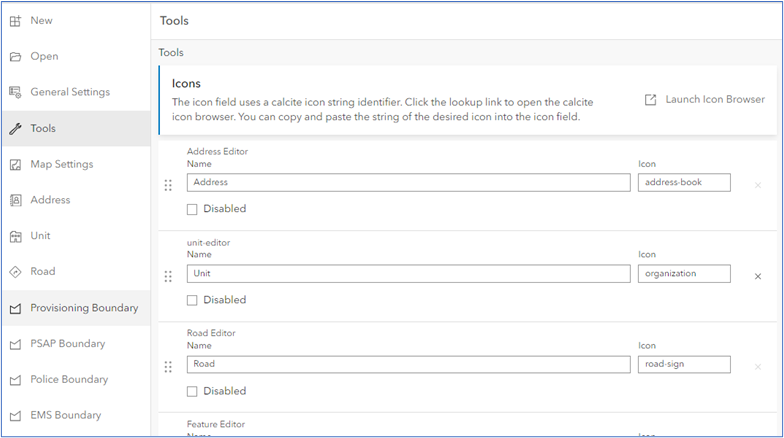Click Name field containing Unit

[408, 274]
